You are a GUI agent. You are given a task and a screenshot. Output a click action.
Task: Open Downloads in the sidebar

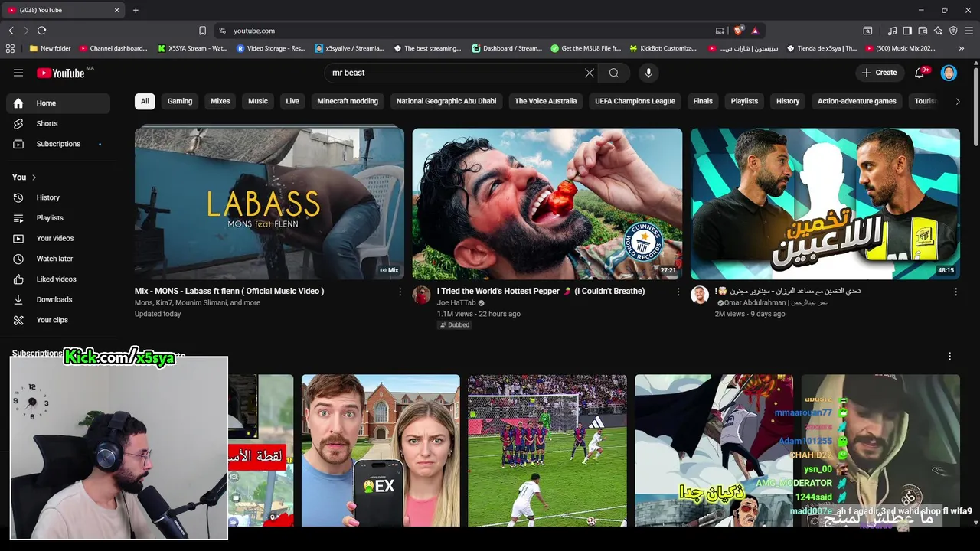pos(58,299)
